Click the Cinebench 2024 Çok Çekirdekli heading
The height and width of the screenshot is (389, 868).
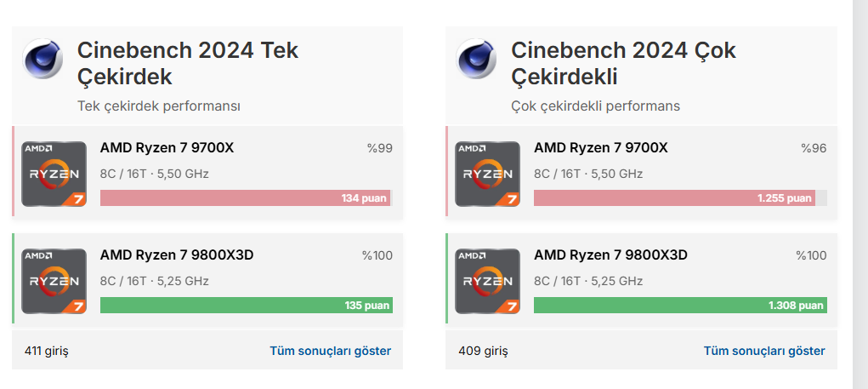click(x=622, y=63)
